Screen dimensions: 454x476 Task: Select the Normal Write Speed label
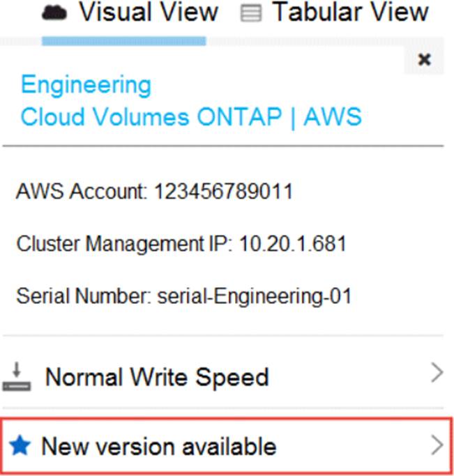click(x=157, y=377)
